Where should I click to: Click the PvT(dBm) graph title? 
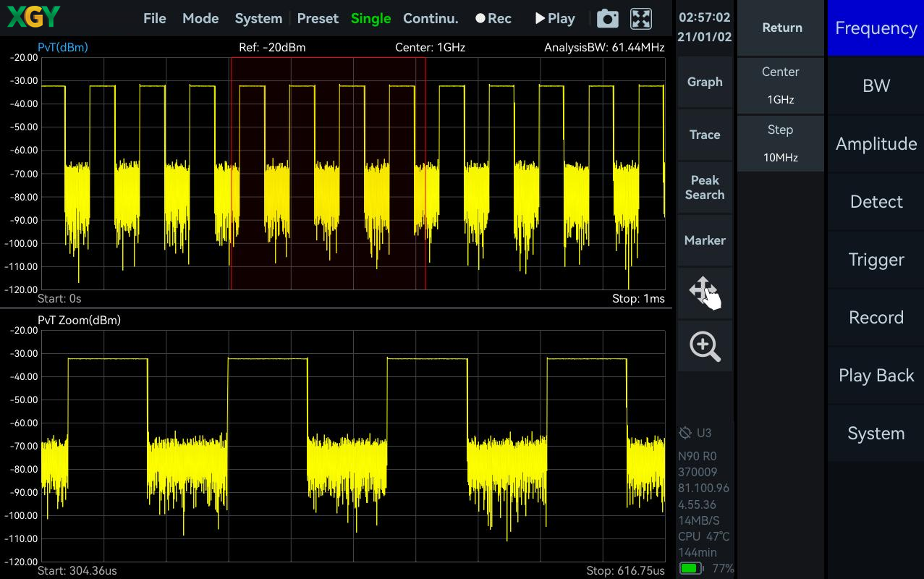coord(63,48)
